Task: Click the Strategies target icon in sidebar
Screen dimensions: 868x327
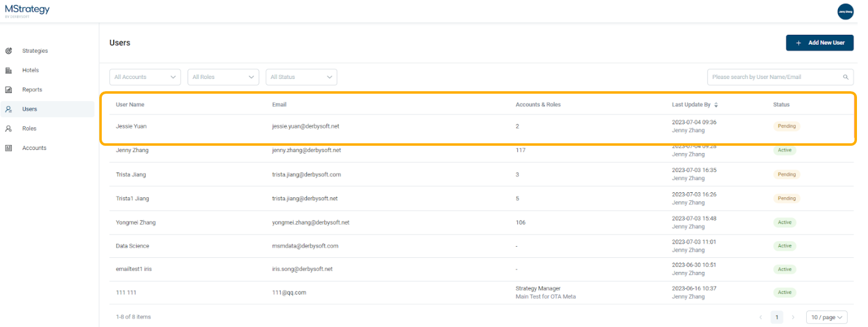Action: [x=9, y=51]
